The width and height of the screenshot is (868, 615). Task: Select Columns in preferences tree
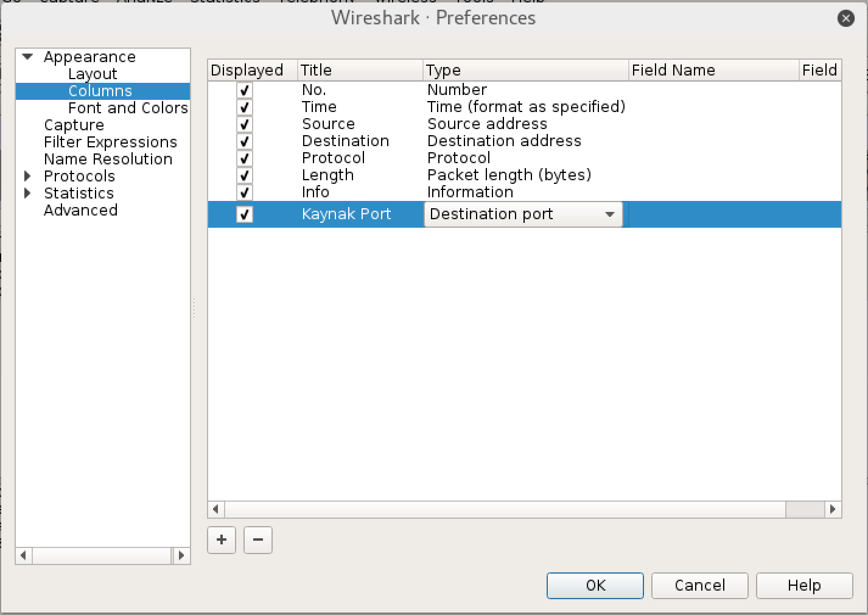point(100,91)
